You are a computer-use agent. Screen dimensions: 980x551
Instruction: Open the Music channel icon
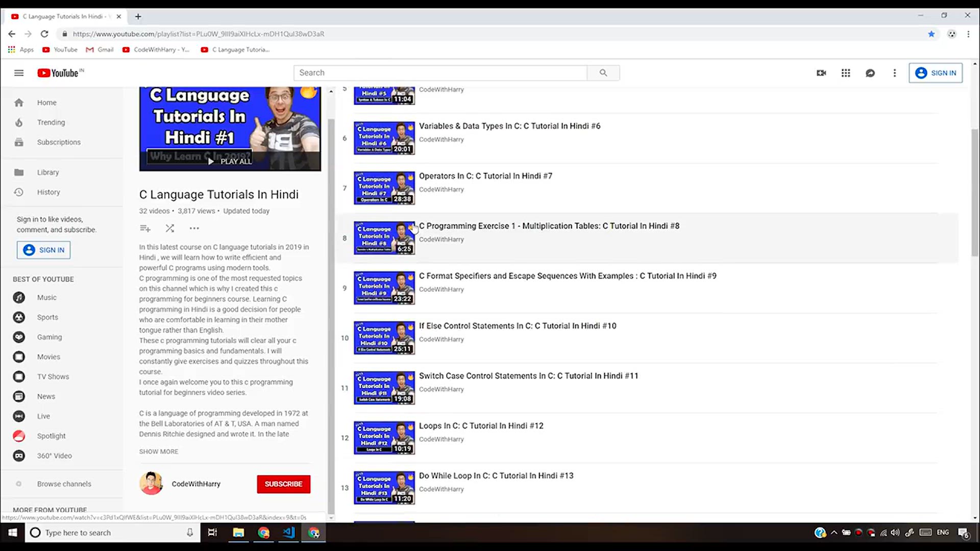pos(19,297)
